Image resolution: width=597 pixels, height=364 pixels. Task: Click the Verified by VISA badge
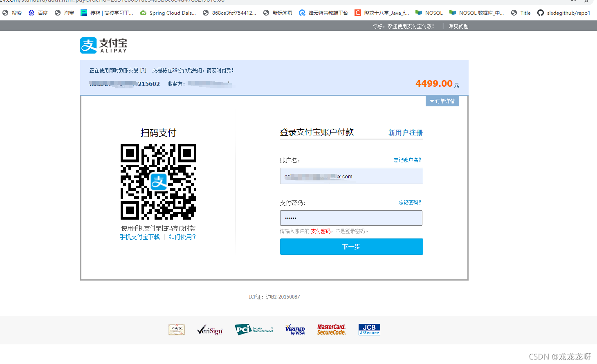coord(295,330)
